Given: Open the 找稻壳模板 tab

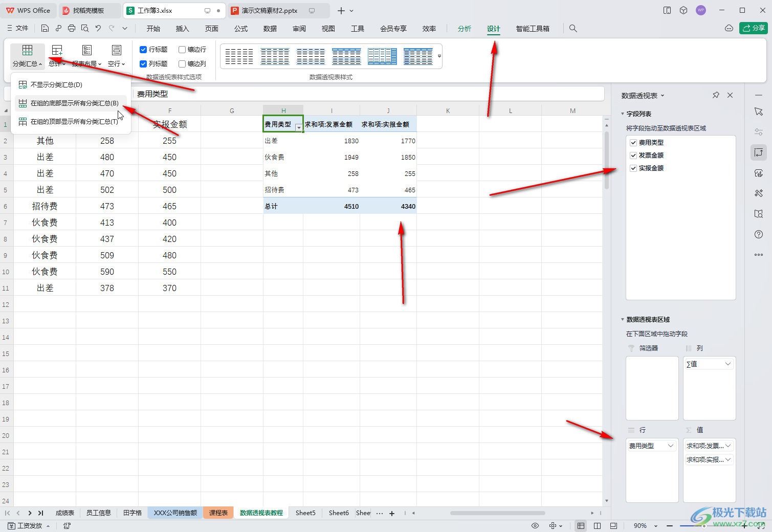Looking at the screenshot, I should (x=89, y=11).
